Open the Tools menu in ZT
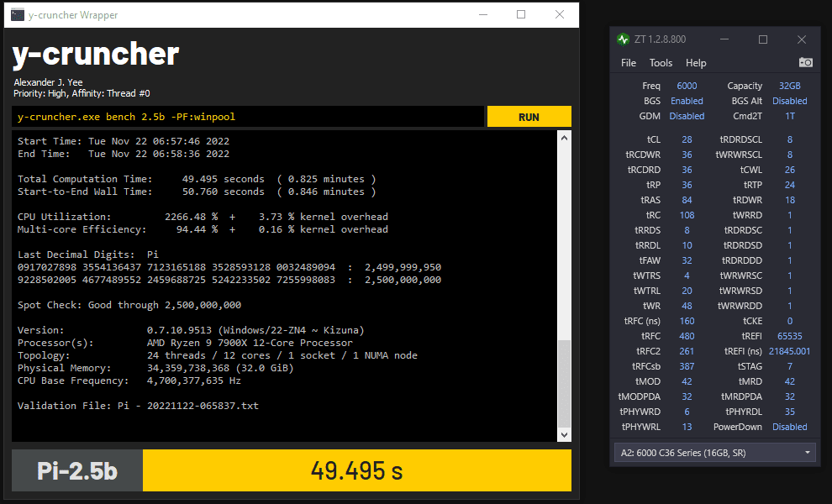 click(661, 63)
